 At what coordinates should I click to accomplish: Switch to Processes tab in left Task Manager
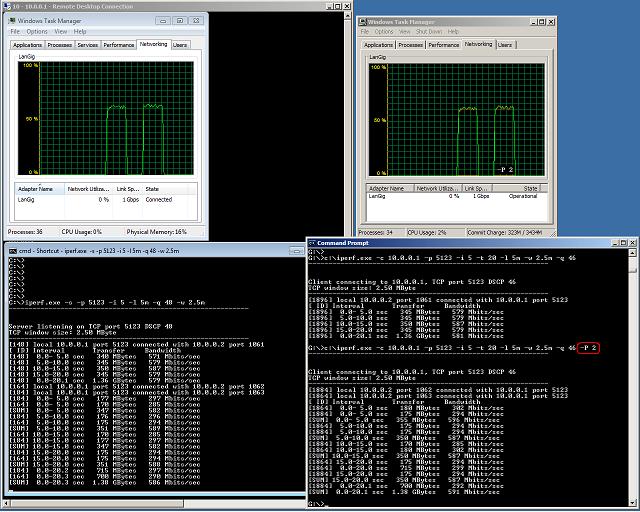tap(60, 45)
